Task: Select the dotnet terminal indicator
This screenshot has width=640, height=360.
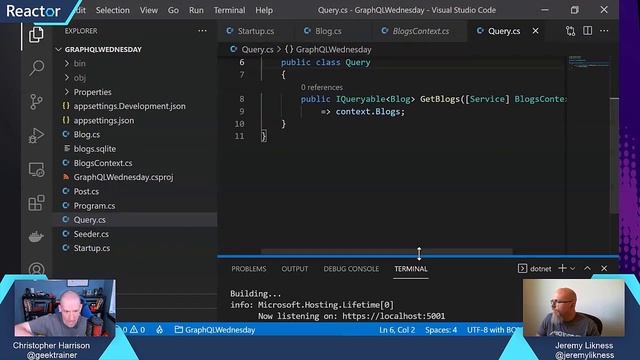Action: pyautogui.click(x=535, y=269)
